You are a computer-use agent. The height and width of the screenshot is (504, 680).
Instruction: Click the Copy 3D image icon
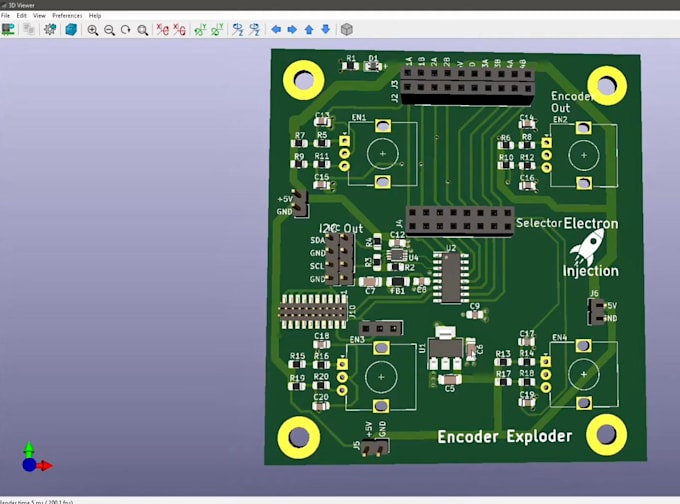29,29
